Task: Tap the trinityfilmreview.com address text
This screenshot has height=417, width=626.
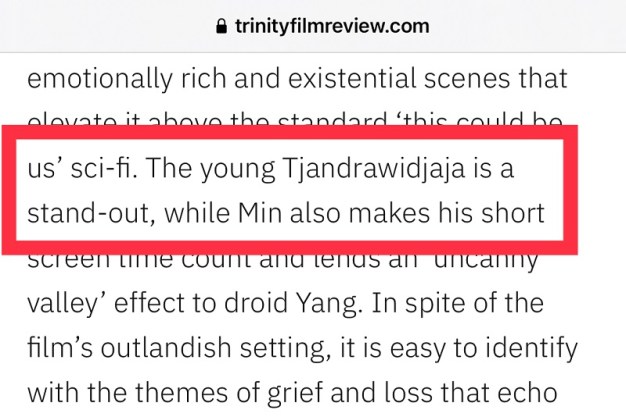Action: (x=329, y=27)
